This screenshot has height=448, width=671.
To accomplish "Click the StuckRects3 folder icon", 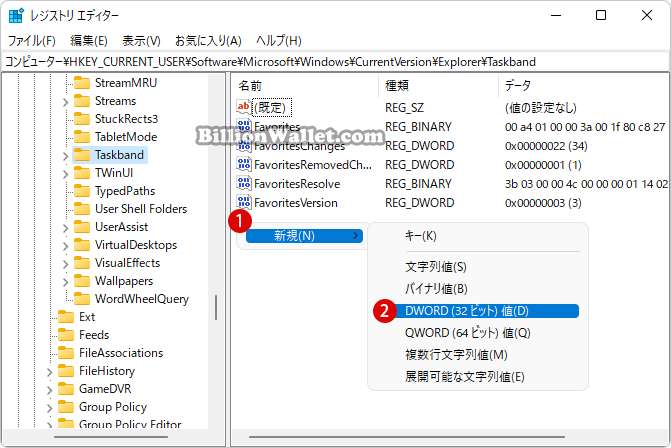I will pyautogui.click(x=82, y=119).
